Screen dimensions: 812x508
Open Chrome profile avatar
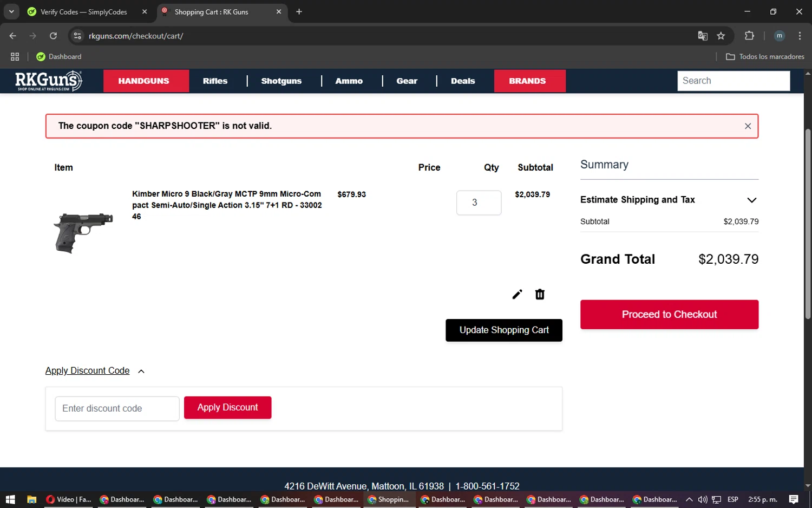780,36
